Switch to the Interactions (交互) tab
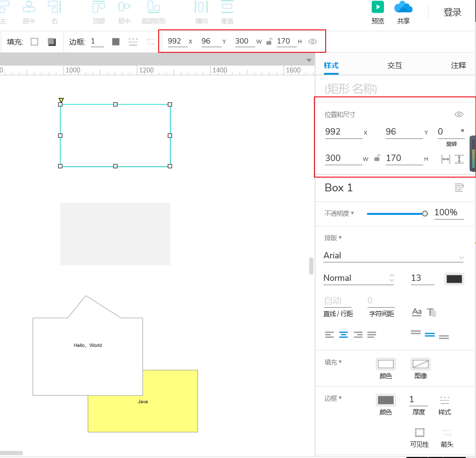The height and width of the screenshot is (458, 476). (395, 66)
